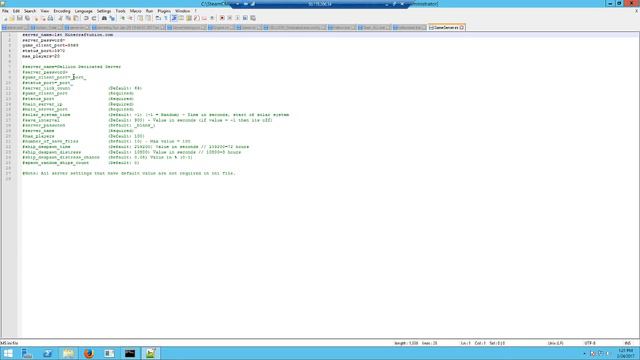640x360 pixels.
Task: Click the Zoom In toolbar icon
Action: [x=122, y=18]
